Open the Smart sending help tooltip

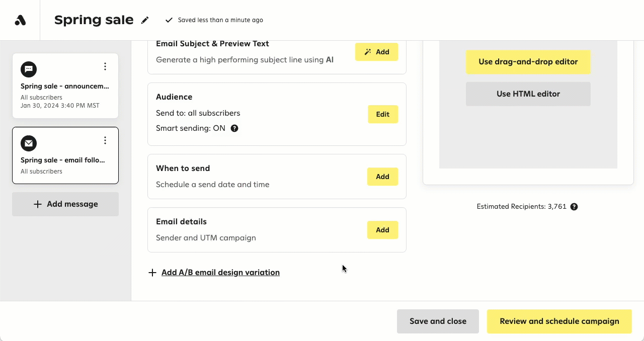pos(234,128)
